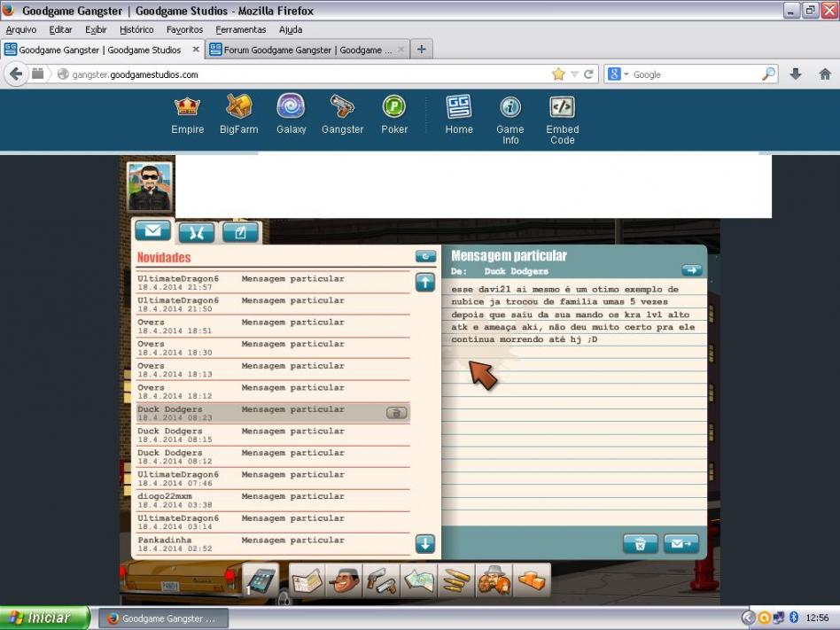Open a new browser tab
The height and width of the screenshot is (630, 840).
pos(422,50)
